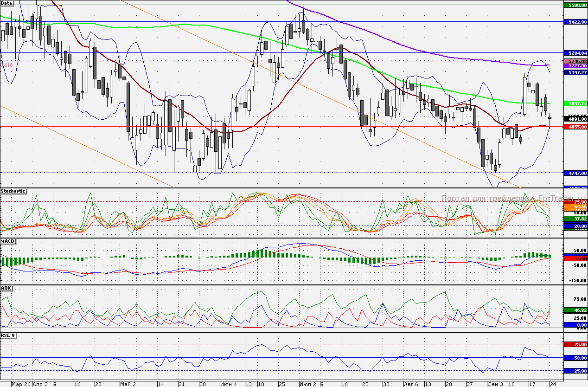Select the 5197.27 Bollinger band price tag

click(x=575, y=73)
